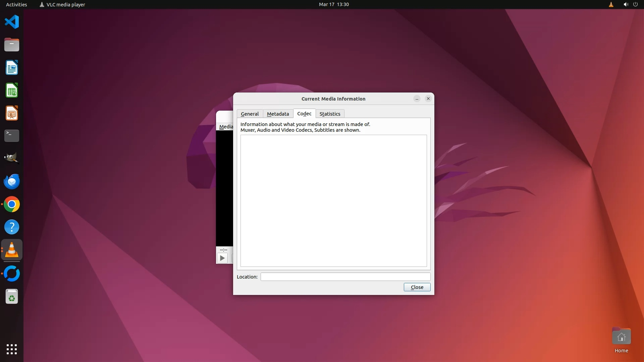Open the Media menu in VLC
The image size is (644, 362).
coord(225,127)
